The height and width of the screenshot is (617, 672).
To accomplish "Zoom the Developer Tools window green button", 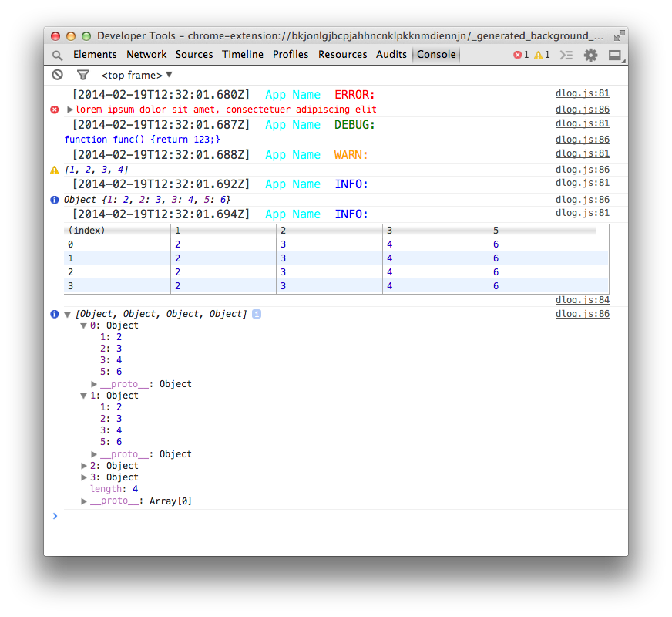I will [x=86, y=36].
